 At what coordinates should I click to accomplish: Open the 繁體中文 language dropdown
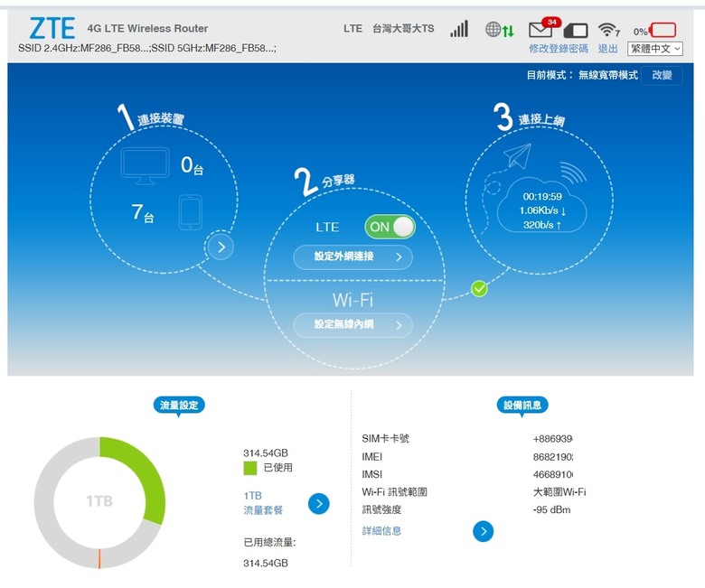pyautogui.click(x=655, y=49)
